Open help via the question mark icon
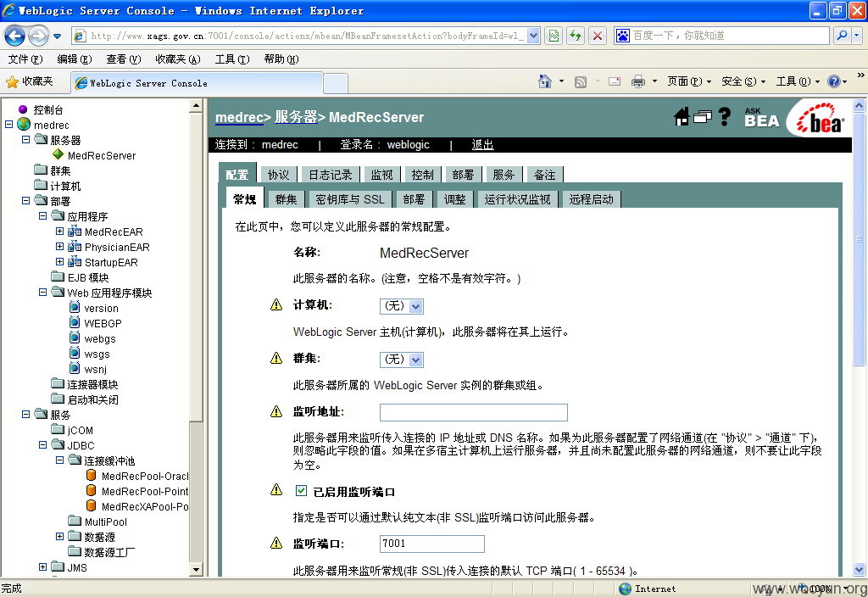Screen dimensions: 868x597 tap(724, 117)
